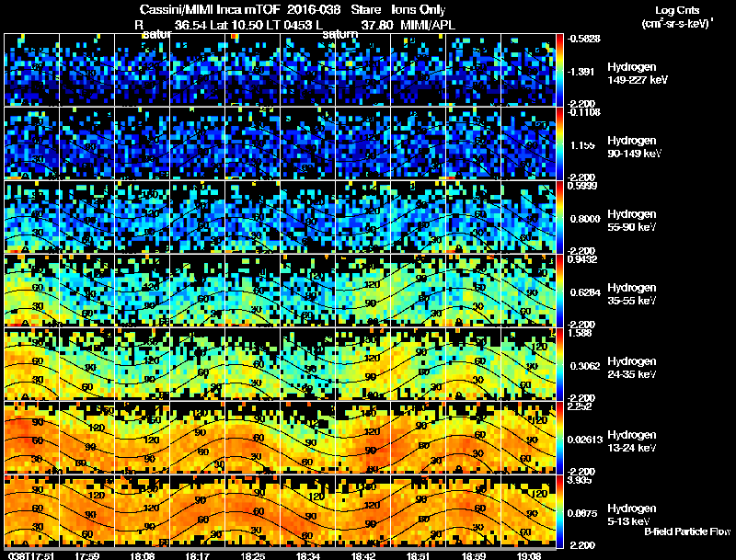This screenshot has height=560, width=736.
Task: Select the 17:59 time axis label
Action: 87,555
